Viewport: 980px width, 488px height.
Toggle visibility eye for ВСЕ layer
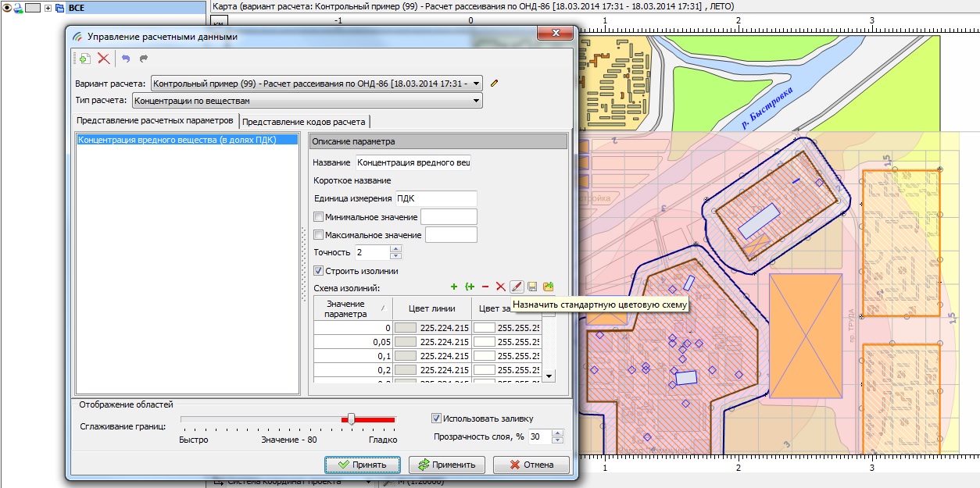(x=8, y=8)
